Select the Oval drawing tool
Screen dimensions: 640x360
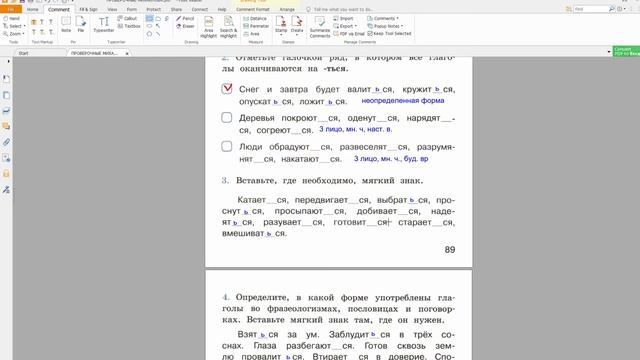(x=149, y=26)
